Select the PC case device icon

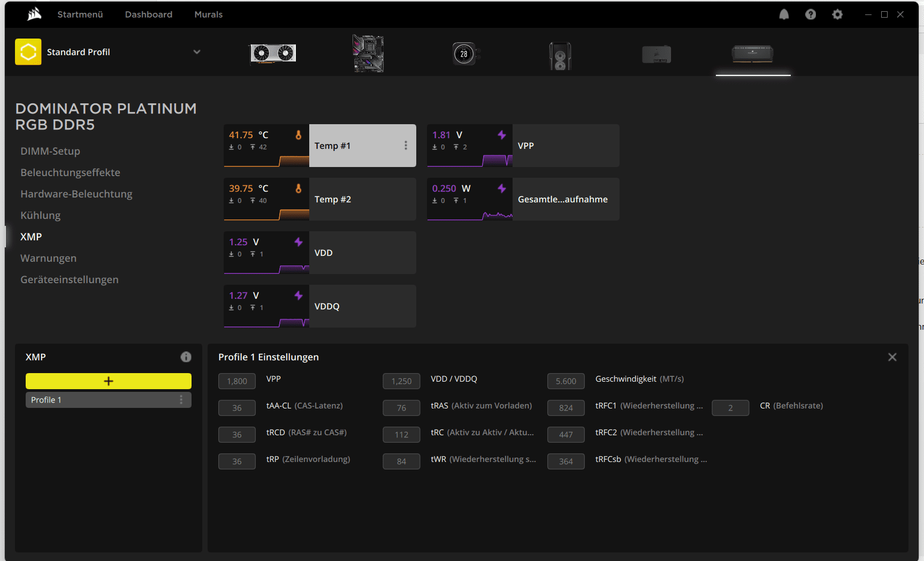[x=560, y=56]
